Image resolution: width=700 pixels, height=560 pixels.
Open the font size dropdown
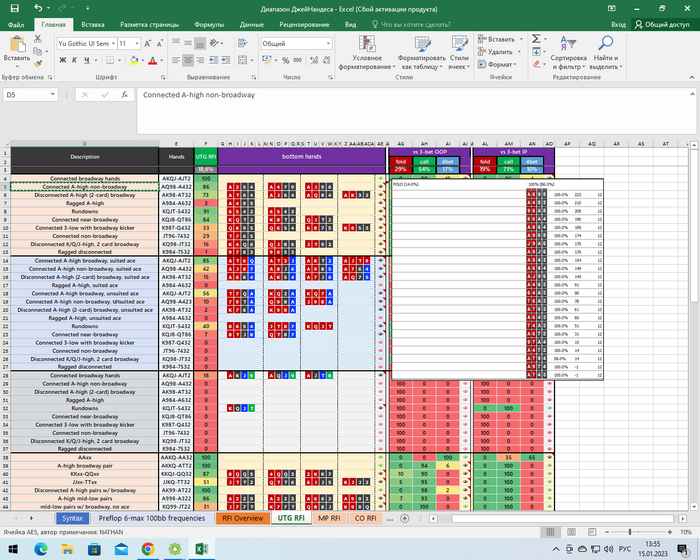137,43
